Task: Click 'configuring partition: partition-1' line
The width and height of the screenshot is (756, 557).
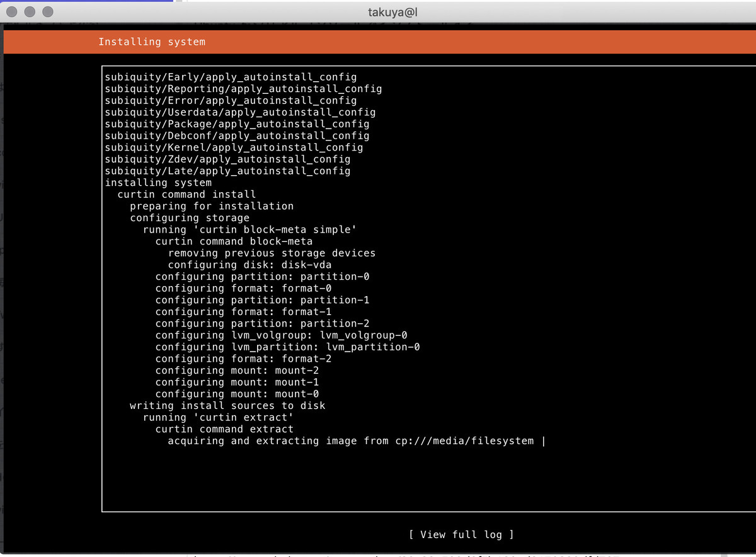Action: tap(262, 300)
